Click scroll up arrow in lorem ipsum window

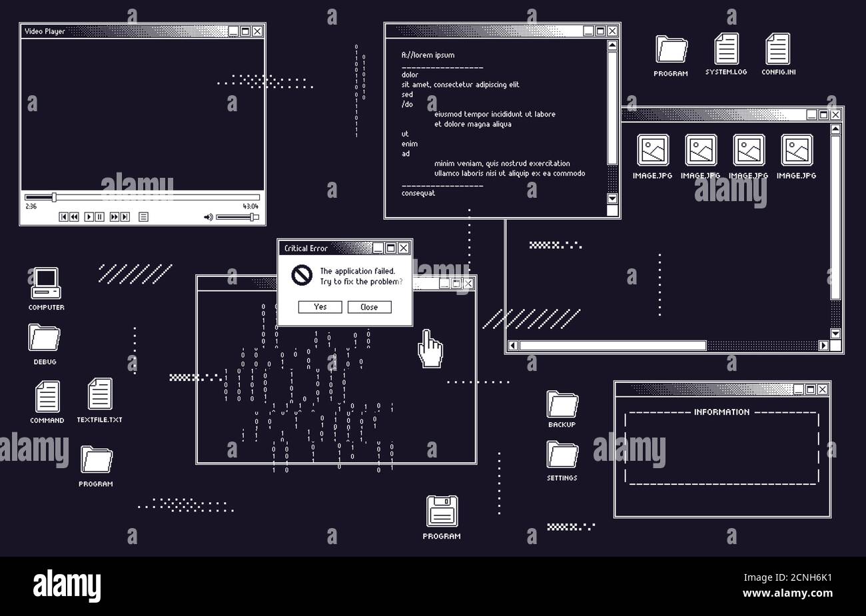[612, 46]
